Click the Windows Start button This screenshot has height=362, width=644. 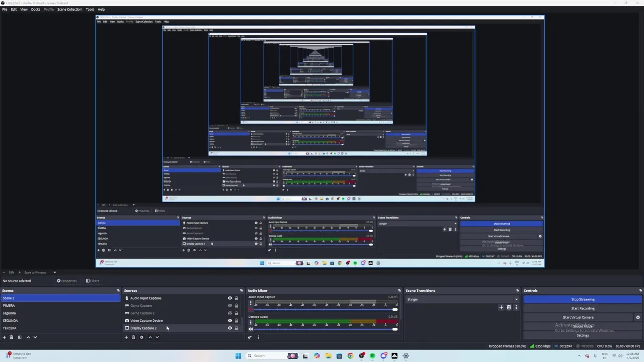(238, 356)
